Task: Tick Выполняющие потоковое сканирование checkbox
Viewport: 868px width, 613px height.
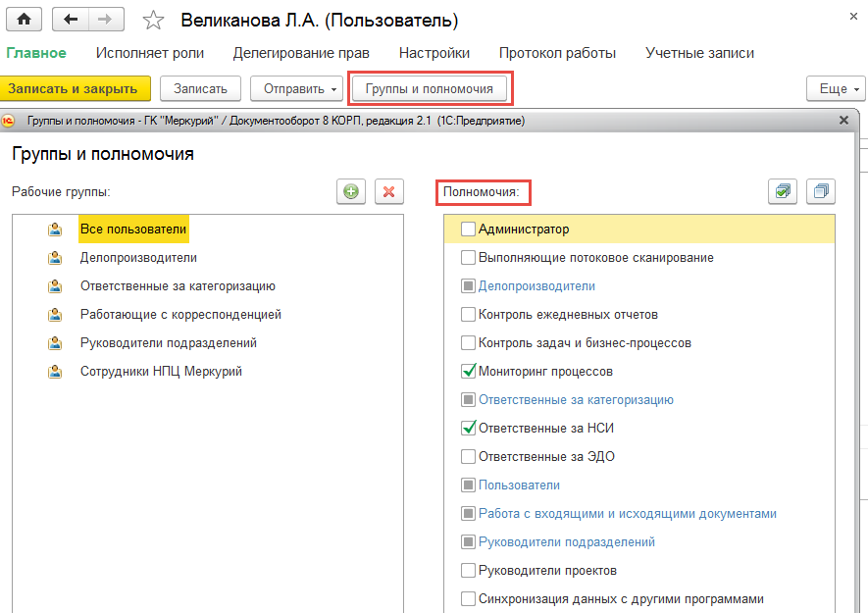Action: 468,258
